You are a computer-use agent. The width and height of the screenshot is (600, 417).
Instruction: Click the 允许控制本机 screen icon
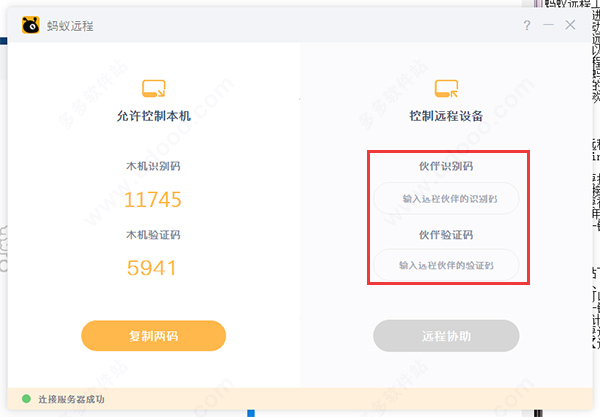click(x=154, y=88)
